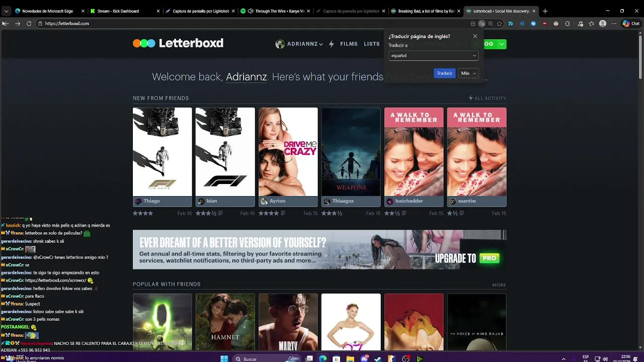Open the Shazam extension icon
Viewport: 644px width, 362px height.
533,24
